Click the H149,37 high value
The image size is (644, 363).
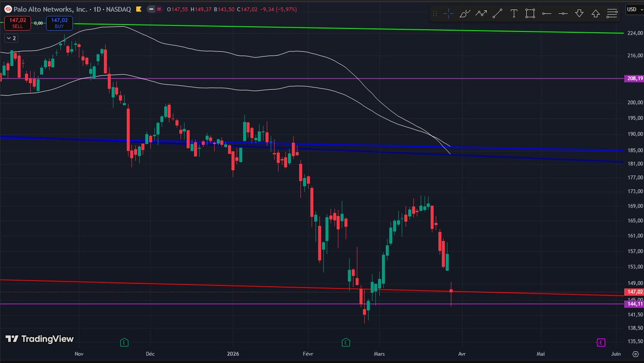pyautogui.click(x=201, y=9)
